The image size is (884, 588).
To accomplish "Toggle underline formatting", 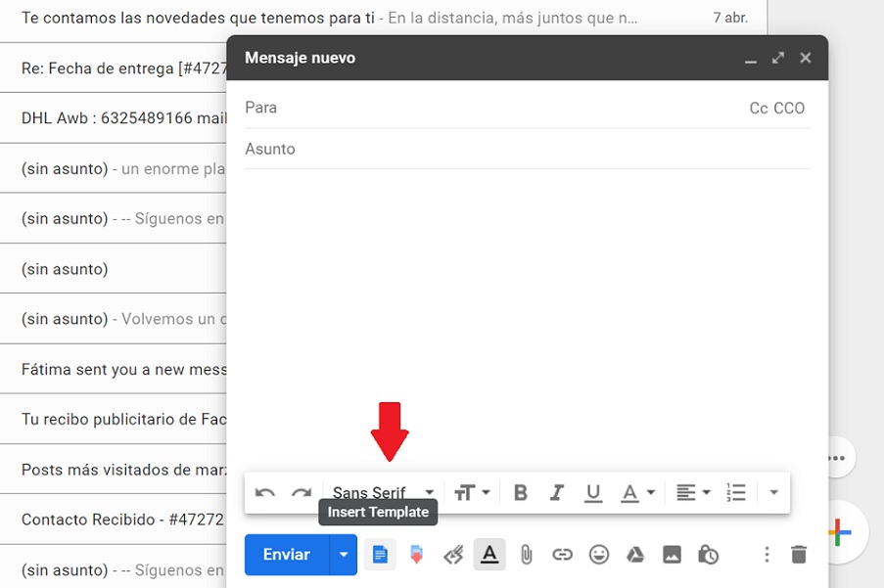I will [x=592, y=493].
